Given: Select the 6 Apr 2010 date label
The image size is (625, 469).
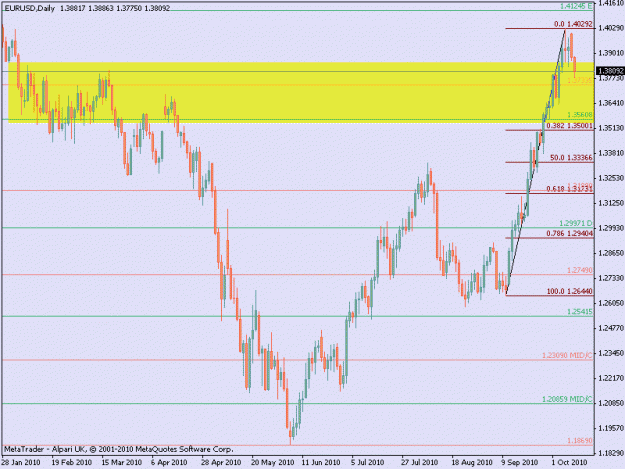Looking at the screenshot, I should (169, 462).
